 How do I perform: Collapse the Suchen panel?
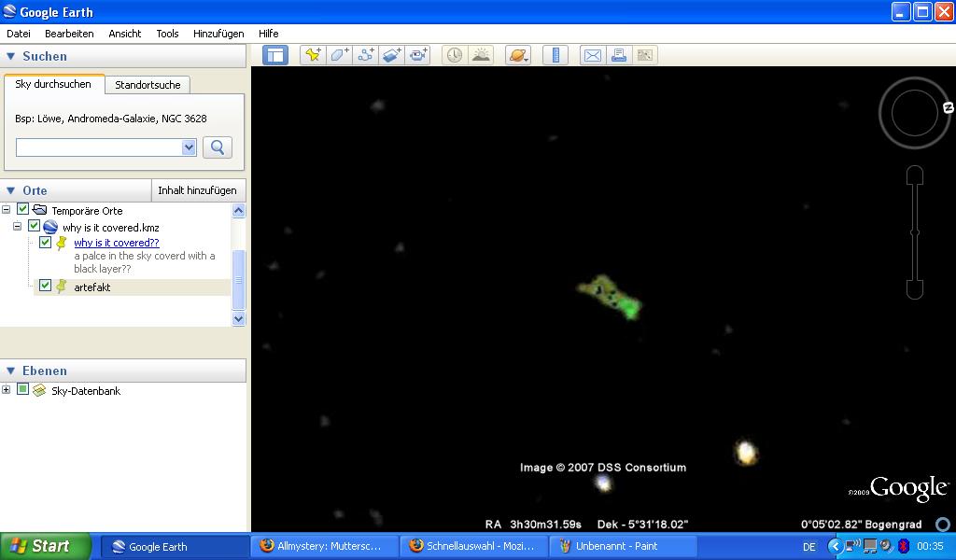(10, 56)
